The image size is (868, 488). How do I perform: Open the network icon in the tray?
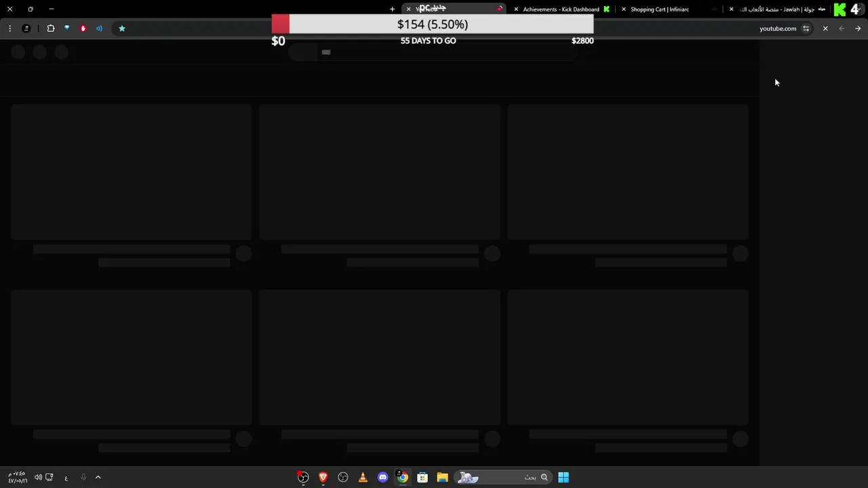coord(50,477)
